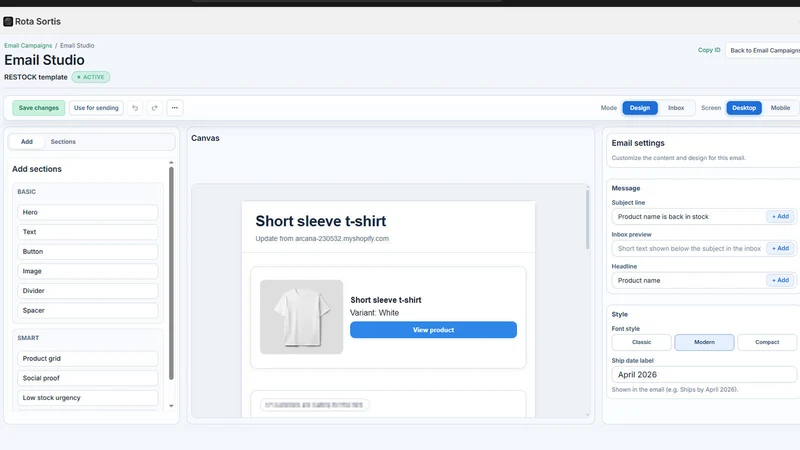The image size is (800, 450).
Task: Open the more options ellipsis menu
Action: [174, 108]
